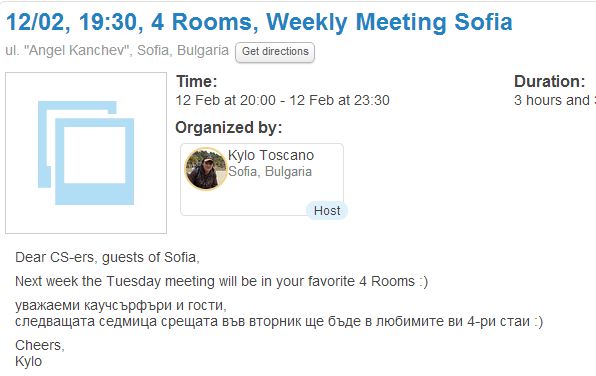Image resolution: width=596 pixels, height=376 pixels.
Task: Open the Kylo Toscano name link
Action: pos(271,155)
